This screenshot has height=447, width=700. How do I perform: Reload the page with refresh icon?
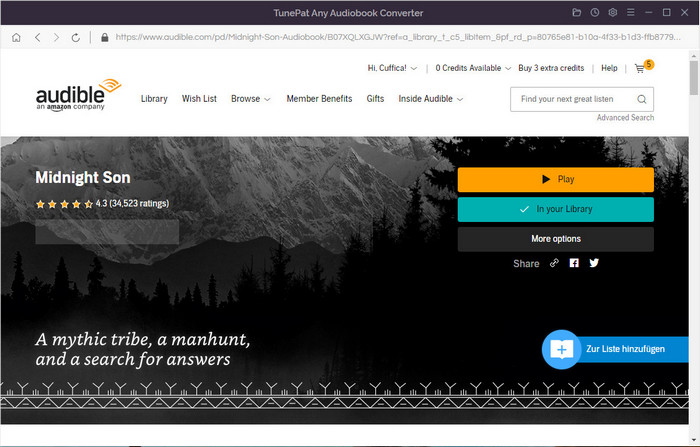pyautogui.click(x=75, y=38)
